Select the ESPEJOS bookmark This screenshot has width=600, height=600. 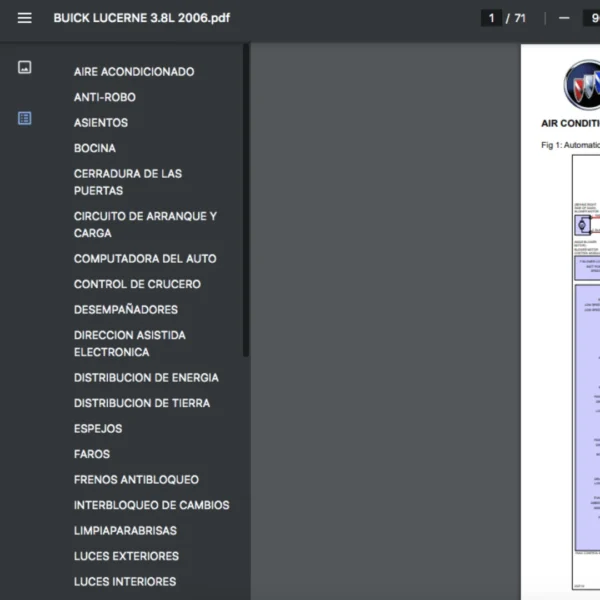coord(98,429)
